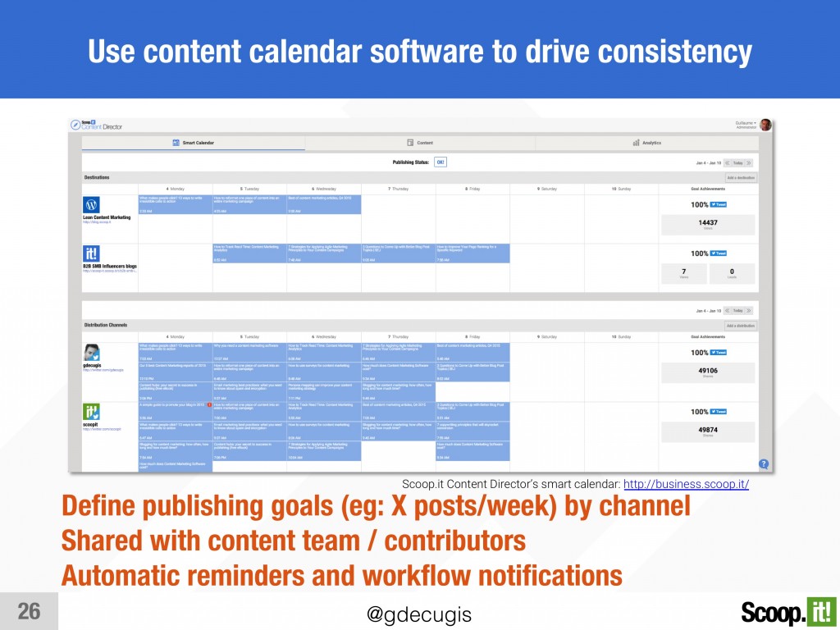Viewport: 840px width, 630px height.
Task: Click the @gdecugis handle in the footer
Action: coord(419,614)
